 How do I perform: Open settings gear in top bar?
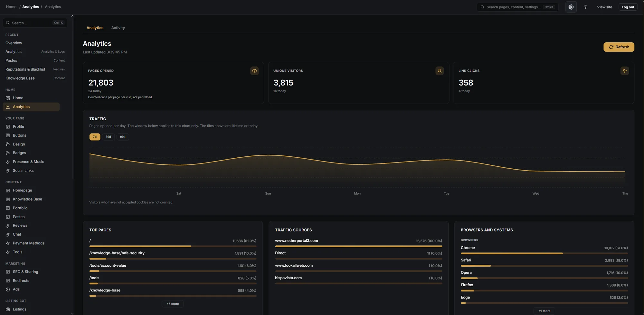pyautogui.click(x=571, y=7)
